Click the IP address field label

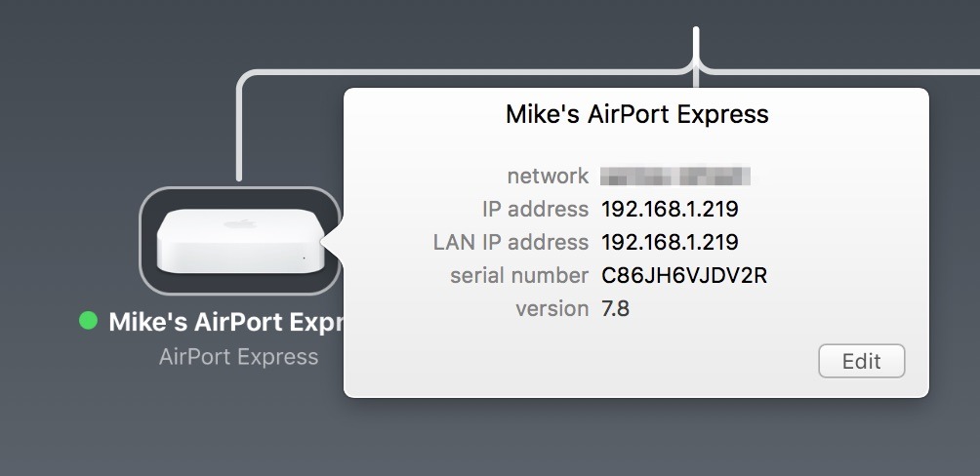(x=535, y=209)
